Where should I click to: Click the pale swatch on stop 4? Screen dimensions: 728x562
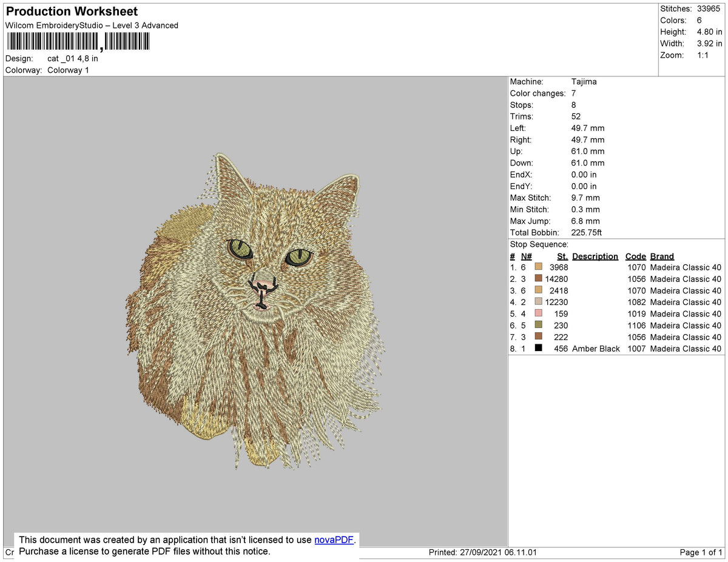tap(539, 302)
